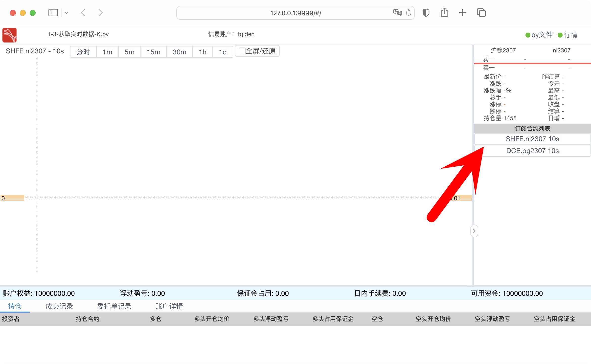Open the Safari share icon
The height and width of the screenshot is (364, 591).
click(444, 13)
